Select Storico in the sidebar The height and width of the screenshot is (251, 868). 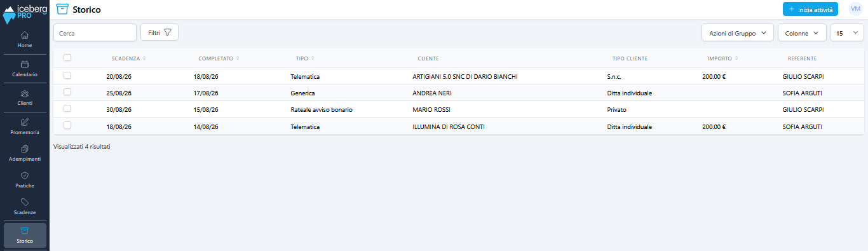(x=25, y=235)
